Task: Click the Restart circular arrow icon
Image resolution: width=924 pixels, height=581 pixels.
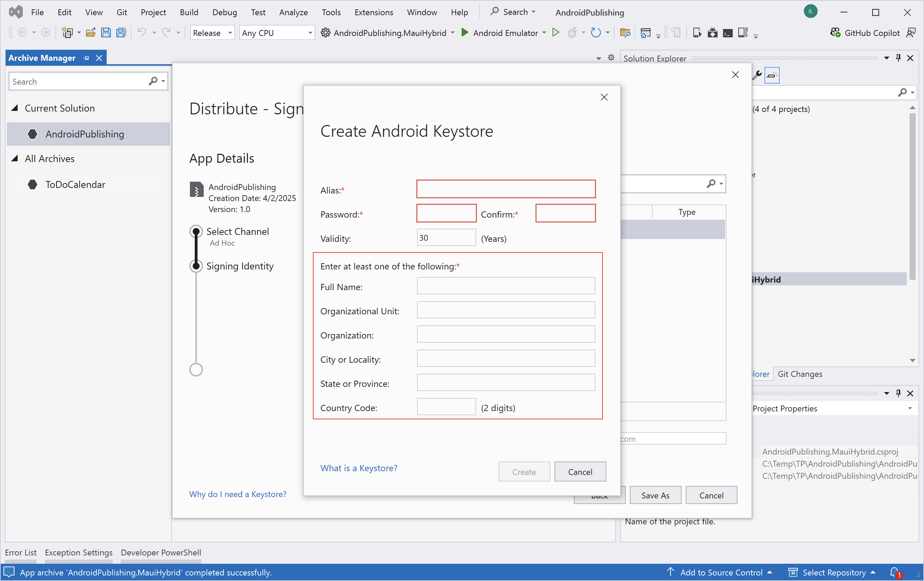Action: 596,32
